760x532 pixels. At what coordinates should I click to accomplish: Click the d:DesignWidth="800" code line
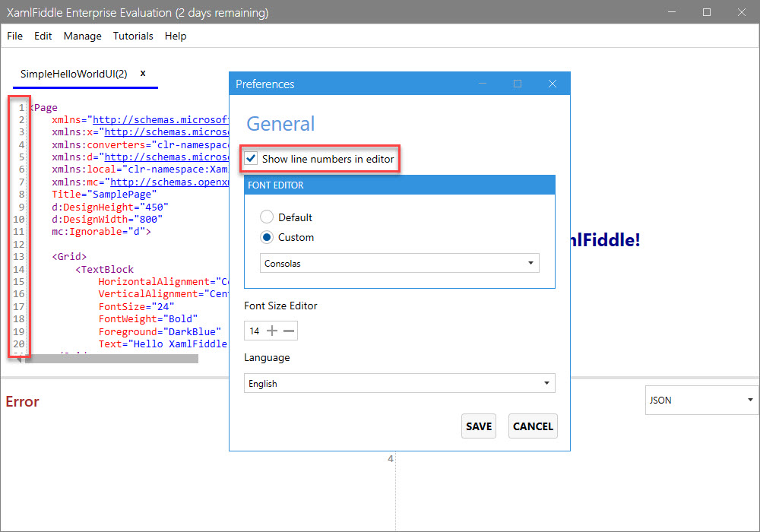click(x=107, y=219)
